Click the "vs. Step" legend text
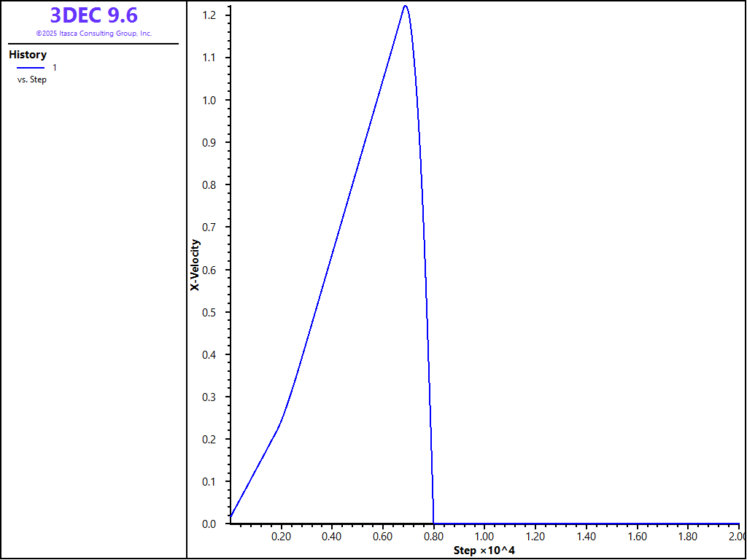 pyautogui.click(x=32, y=79)
